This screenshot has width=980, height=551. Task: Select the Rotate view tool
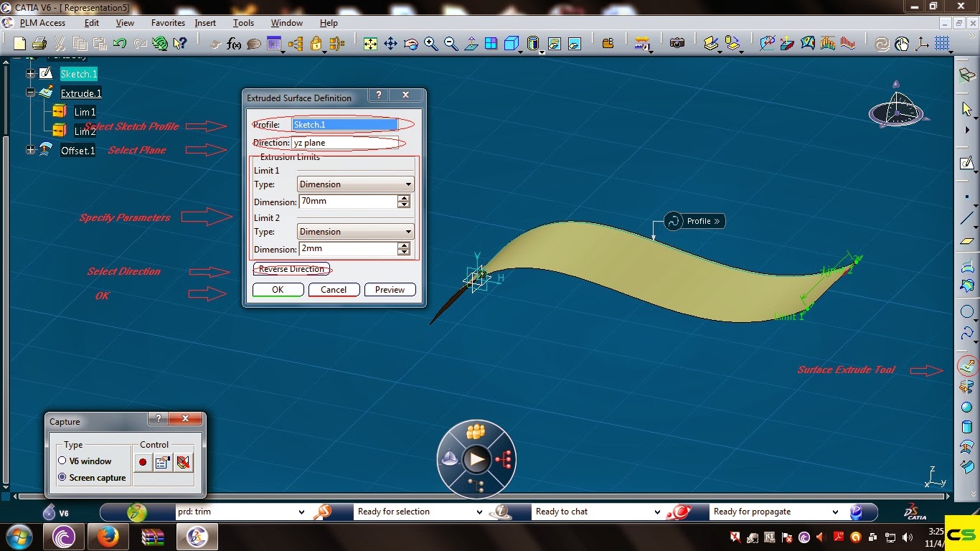click(x=411, y=44)
